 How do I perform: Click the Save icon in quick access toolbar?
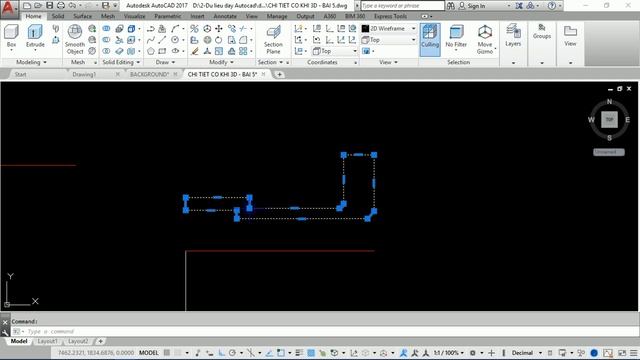coord(49,5)
